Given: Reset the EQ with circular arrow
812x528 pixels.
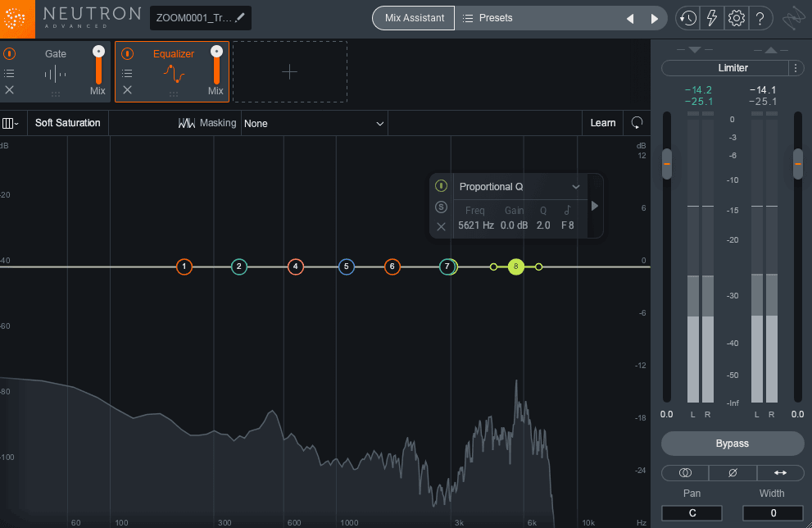Looking at the screenshot, I should pos(637,123).
